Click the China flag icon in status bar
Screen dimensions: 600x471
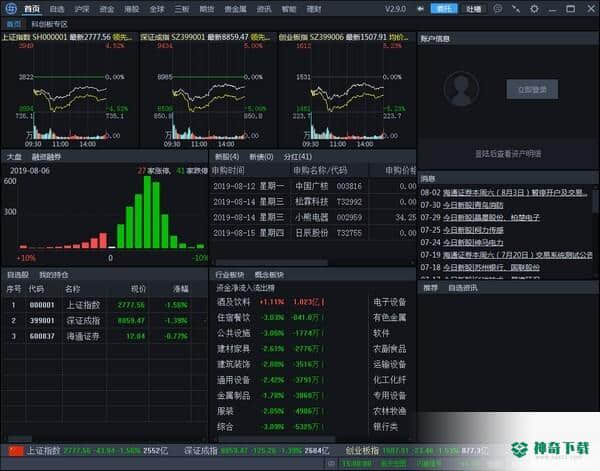16,451
